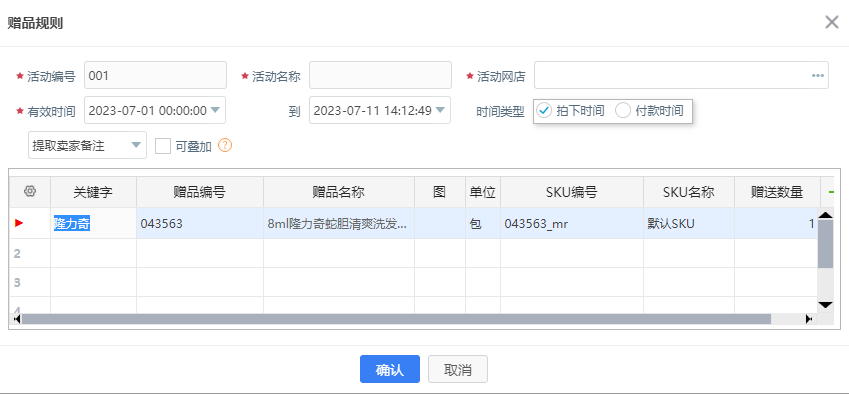Click the 赠送数量 column header
The width and height of the screenshot is (849, 394).
[x=777, y=192]
